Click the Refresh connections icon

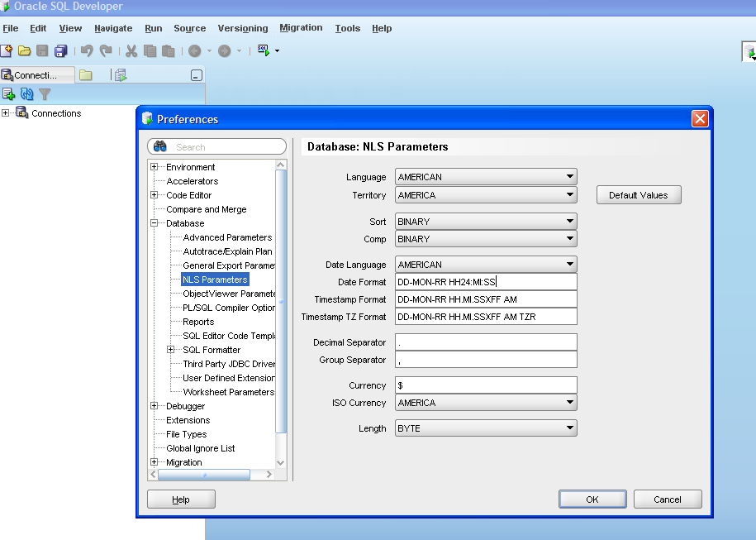[26, 93]
